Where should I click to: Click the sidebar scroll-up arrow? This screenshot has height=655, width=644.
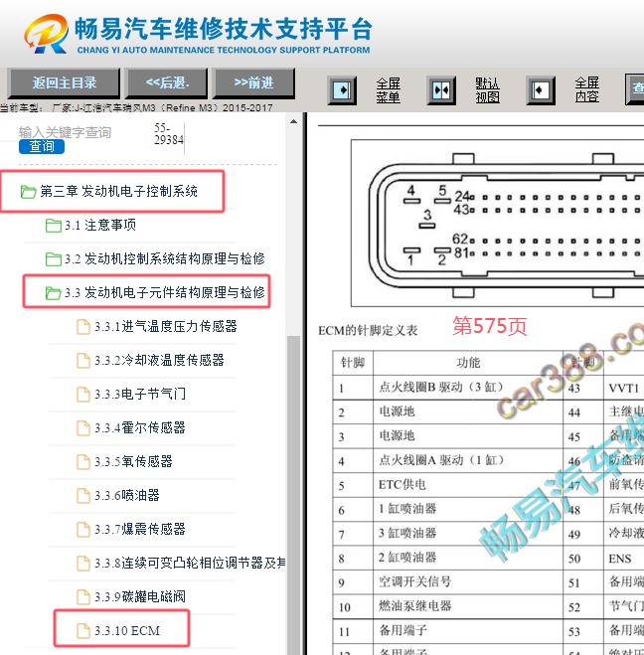click(293, 121)
